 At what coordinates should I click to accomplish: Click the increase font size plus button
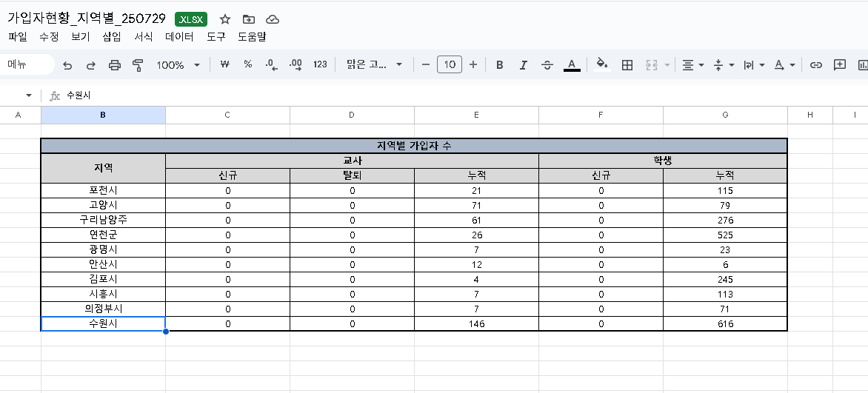pos(473,65)
